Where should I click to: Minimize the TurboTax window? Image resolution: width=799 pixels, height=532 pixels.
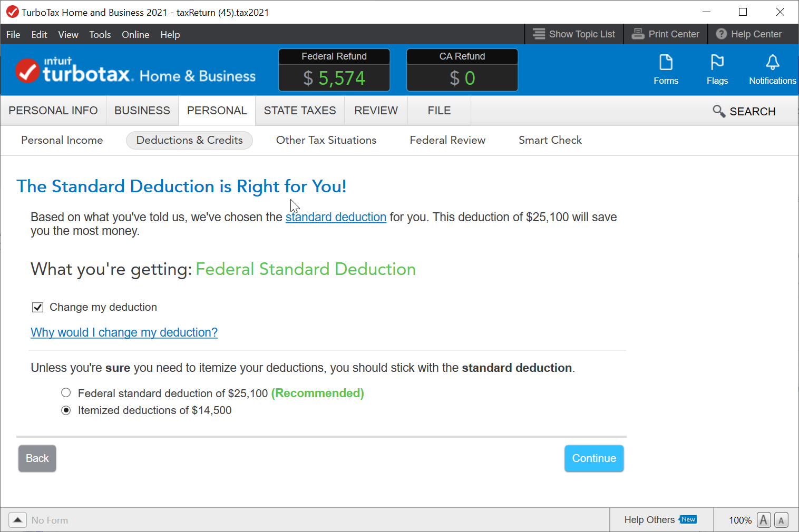pos(706,12)
